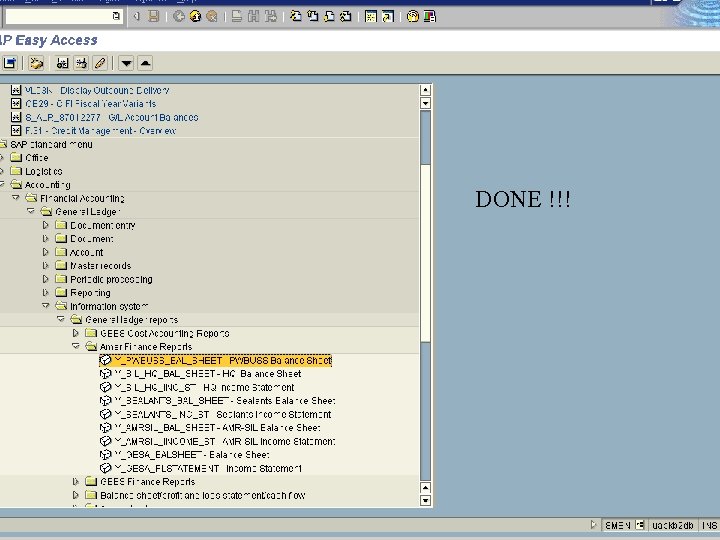Select General ledger reports folder label
Image resolution: width=720 pixels, height=540 pixels.
131,320
